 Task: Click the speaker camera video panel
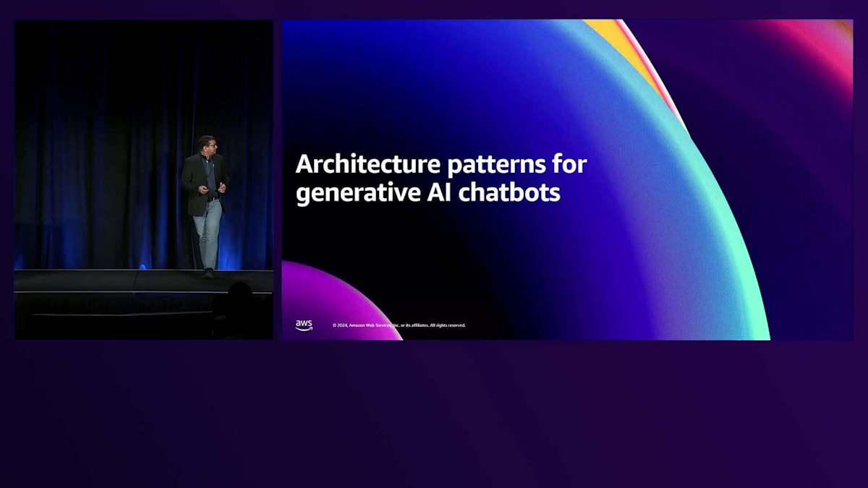point(144,179)
